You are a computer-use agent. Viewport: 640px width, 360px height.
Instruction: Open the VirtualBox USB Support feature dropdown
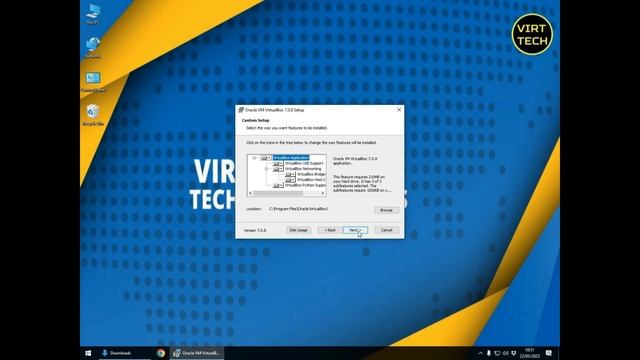[x=278, y=163]
